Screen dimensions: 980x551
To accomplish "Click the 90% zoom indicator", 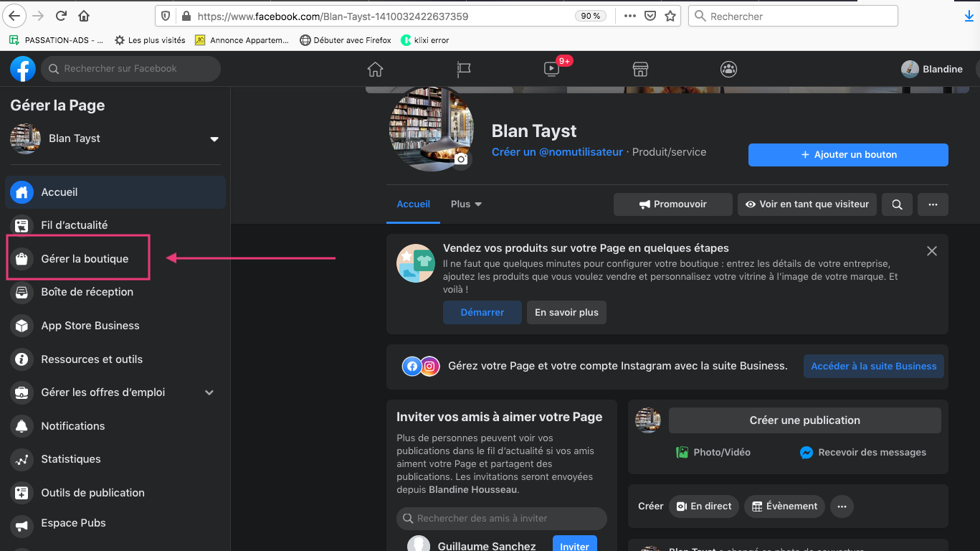I will point(591,16).
